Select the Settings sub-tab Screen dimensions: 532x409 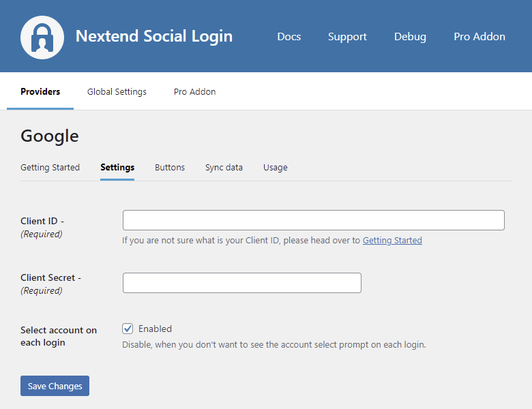pos(117,167)
